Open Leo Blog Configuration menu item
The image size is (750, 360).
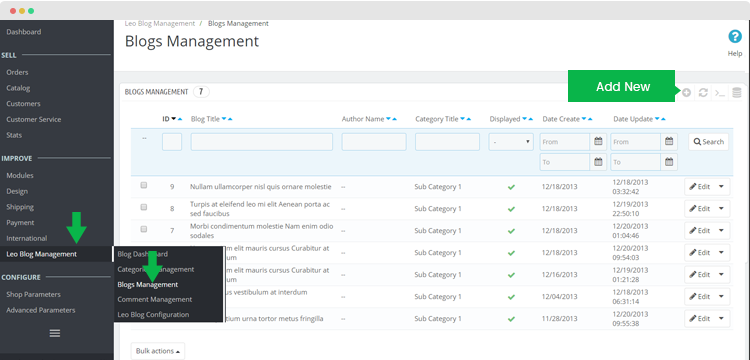(x=153, y=315)
